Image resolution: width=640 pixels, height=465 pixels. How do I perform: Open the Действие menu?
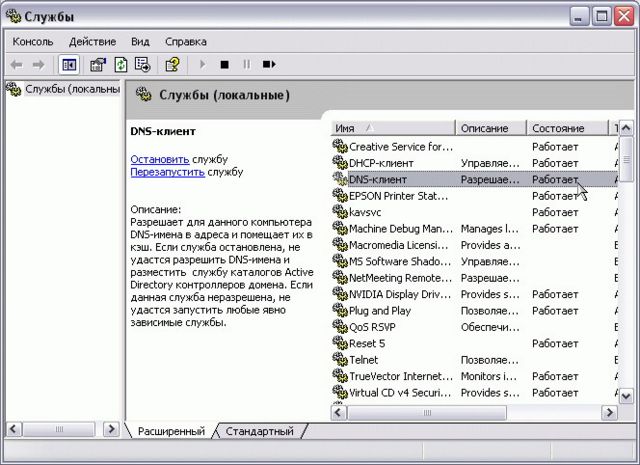coord(92,42)
